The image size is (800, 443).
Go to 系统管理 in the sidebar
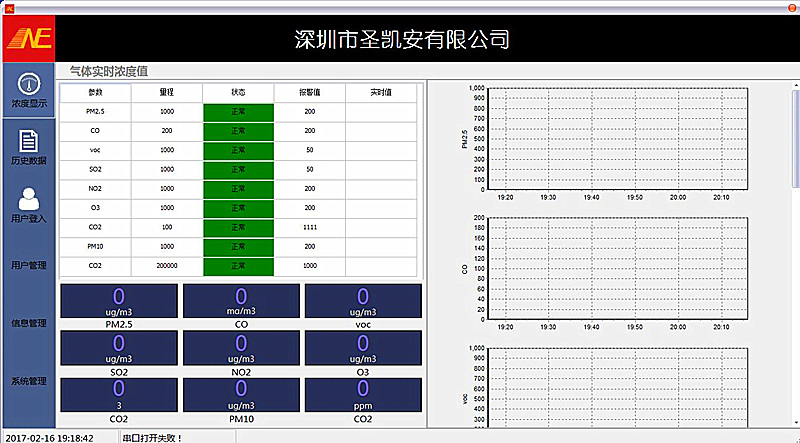tap(28, 381)
